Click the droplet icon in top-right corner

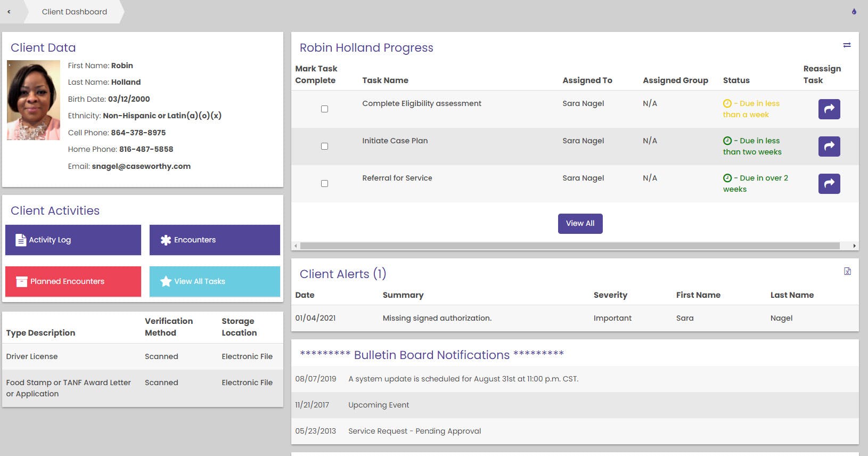tap(854, 11)
